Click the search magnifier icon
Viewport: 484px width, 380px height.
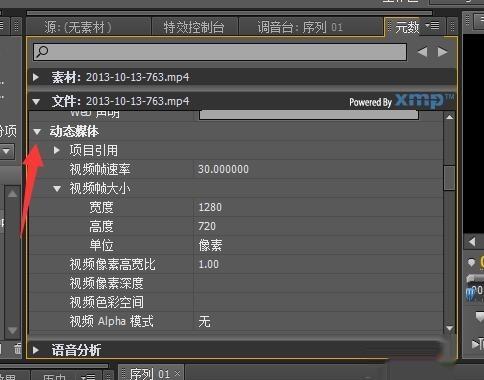[x=42, y=52]
